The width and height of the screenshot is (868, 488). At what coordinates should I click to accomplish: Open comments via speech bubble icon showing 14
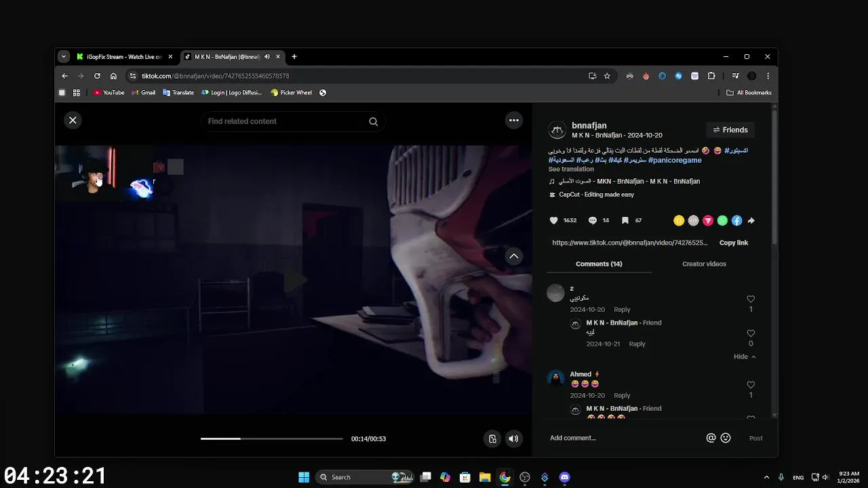[x=593, y=220]
